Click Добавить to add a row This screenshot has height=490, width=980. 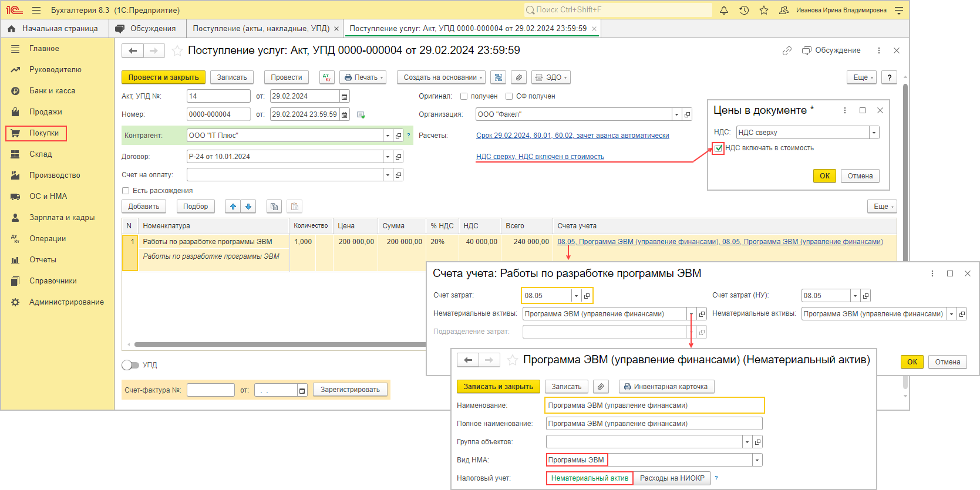pyautogui.click(x=144, y=207)
